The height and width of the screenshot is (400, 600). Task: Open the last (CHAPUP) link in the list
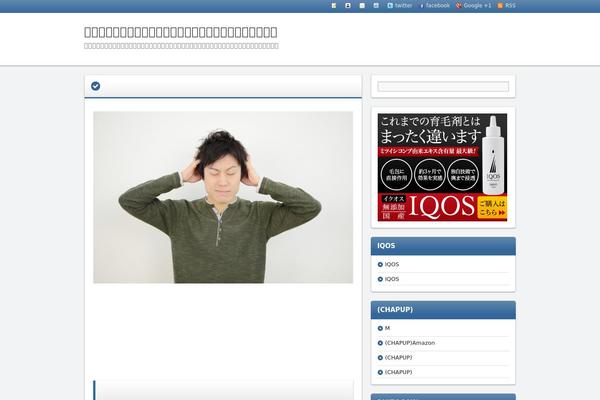pos(398,372)
